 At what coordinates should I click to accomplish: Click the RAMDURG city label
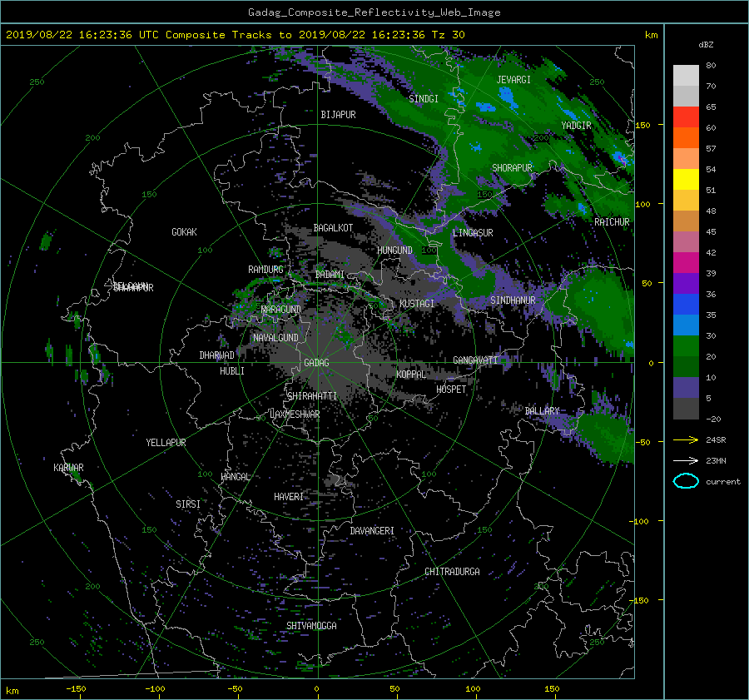coord(265,270)
